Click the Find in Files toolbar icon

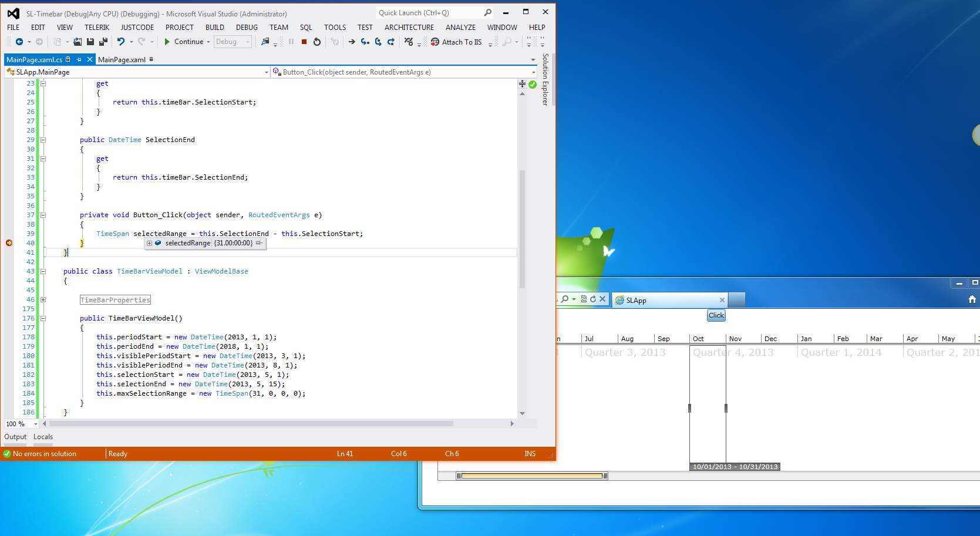tap(265, 42)
